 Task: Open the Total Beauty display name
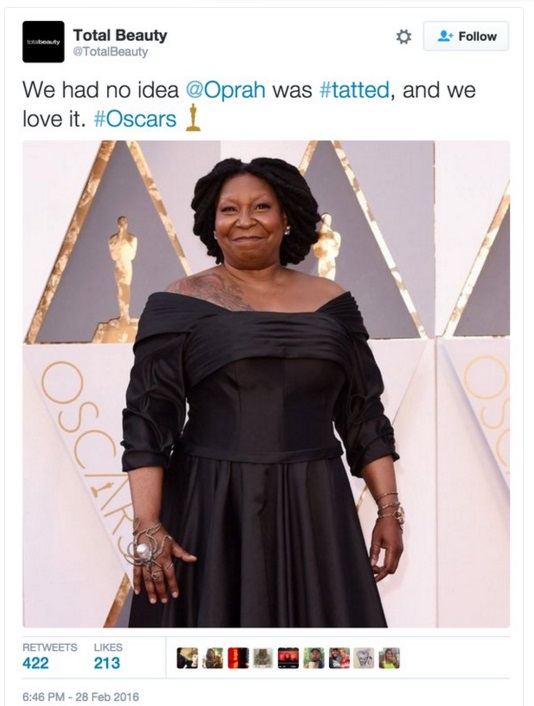click(120, 35)
